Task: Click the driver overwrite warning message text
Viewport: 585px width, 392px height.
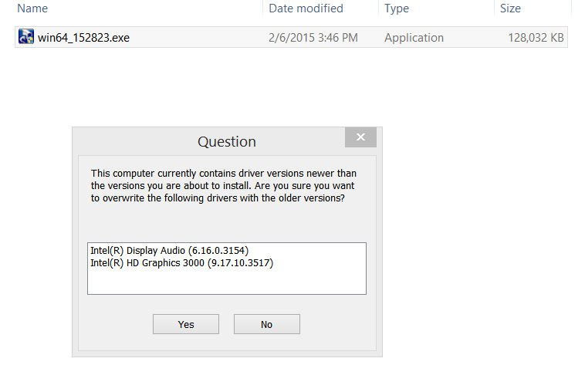Action: pos(224,186)
